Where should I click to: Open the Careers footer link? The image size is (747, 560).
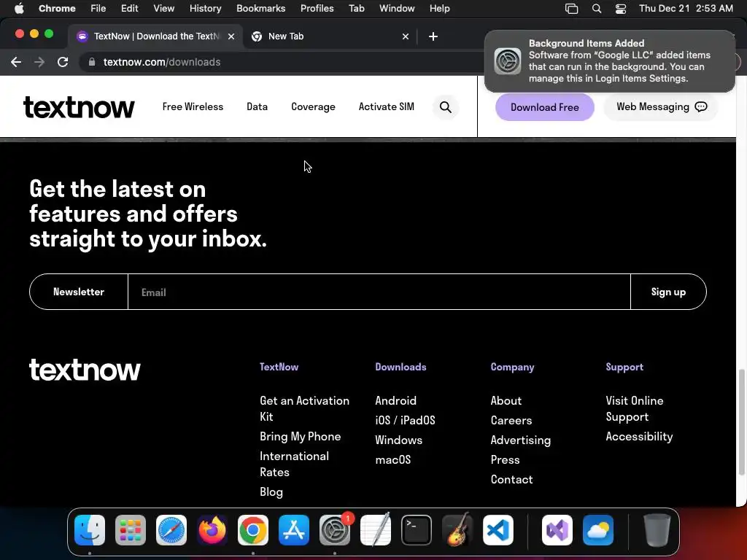(x=511, y=420)
